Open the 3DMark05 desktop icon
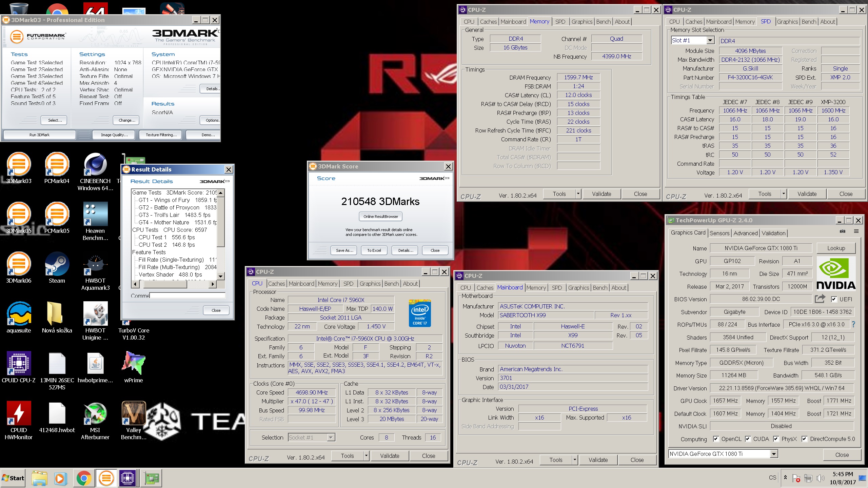This screenshot has width=868, height=488. pos(19,218)
